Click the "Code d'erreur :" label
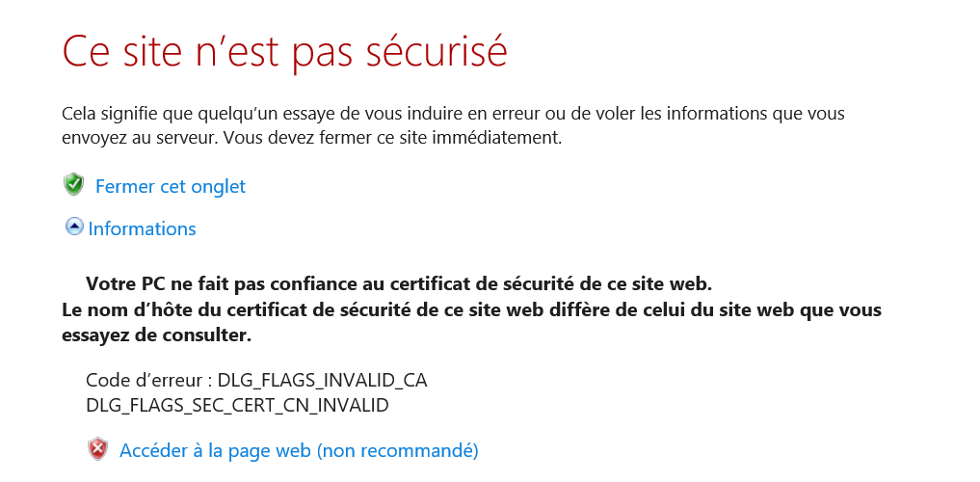Image resolution: width=980 pixels, height=482 pixels. pyautogui.click(x=149, y=380)
